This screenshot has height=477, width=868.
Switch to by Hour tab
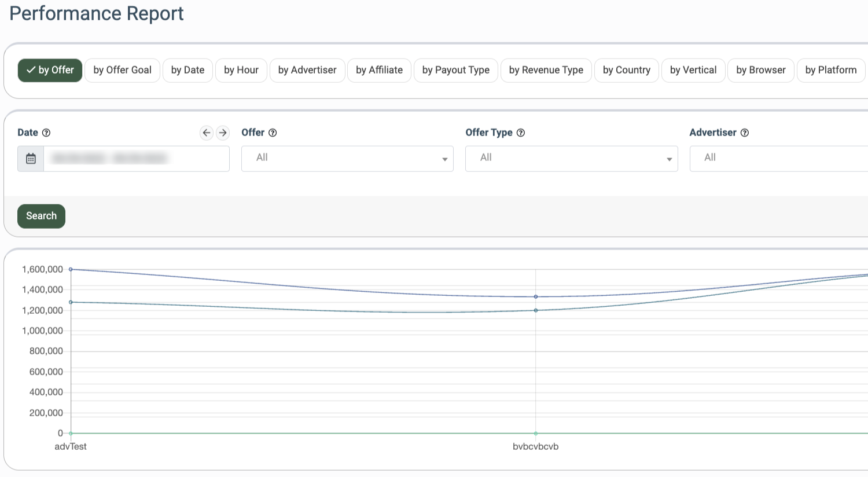click(241, 70)
